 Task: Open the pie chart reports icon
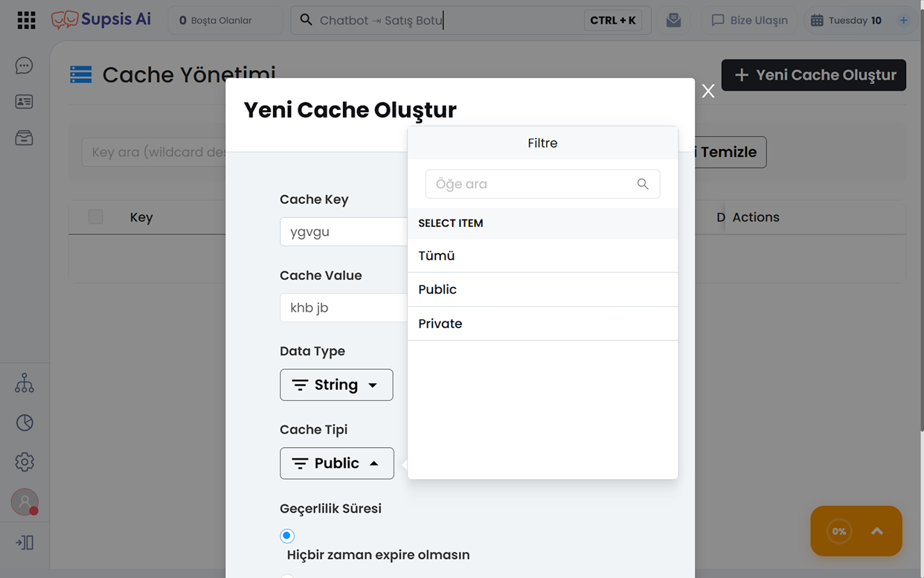pyautogui.click(x=24, y=423)
